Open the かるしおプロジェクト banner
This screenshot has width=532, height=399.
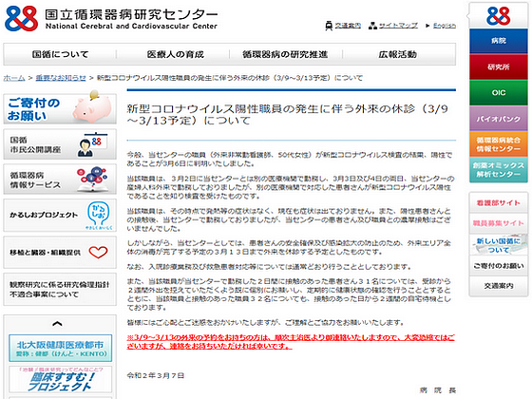click(x=60, y=215)
